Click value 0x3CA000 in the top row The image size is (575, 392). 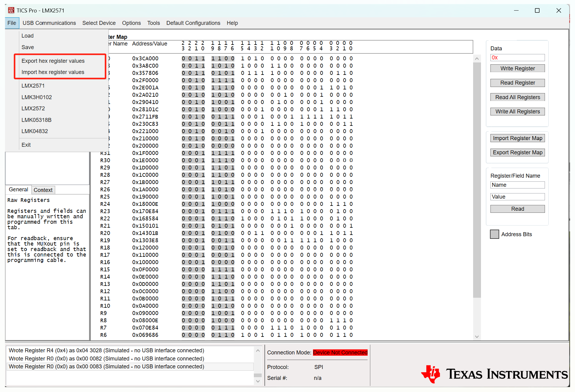[145, 59]
